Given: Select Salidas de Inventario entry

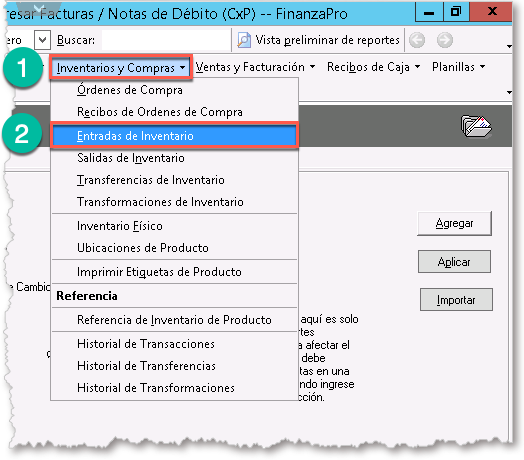Looking at the screenshot, I should (174, 158).
